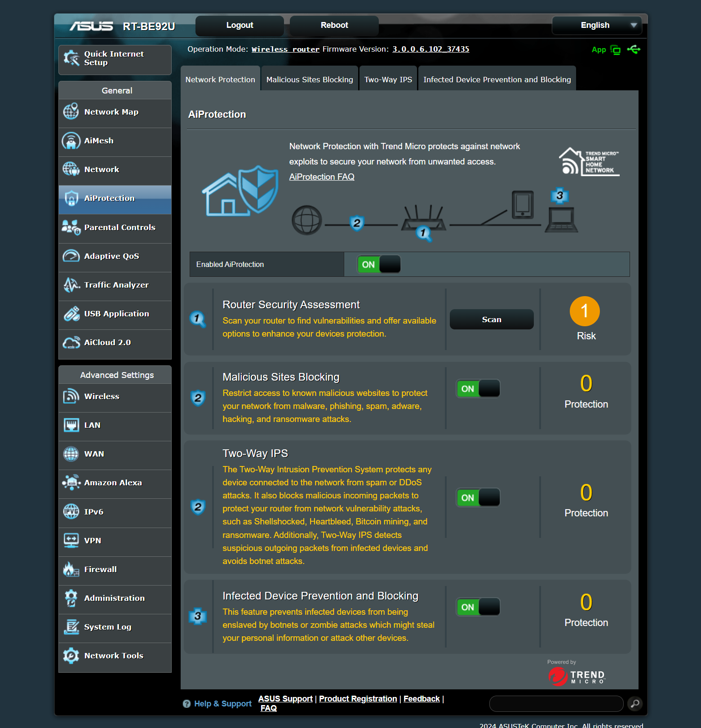Click the Amazon Alexa icon
This screenshot has height=728, width=701.
(71, 483)
